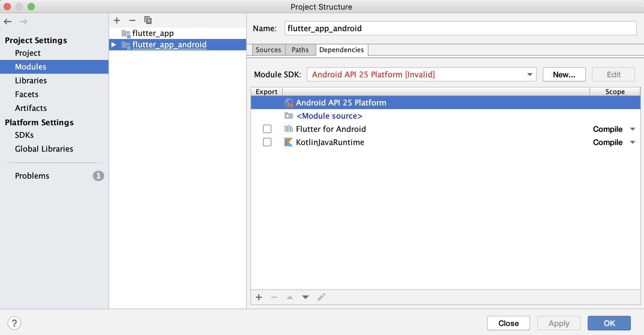
Task: Remove dependency with bottom minus icon
Action: [274, 297]
